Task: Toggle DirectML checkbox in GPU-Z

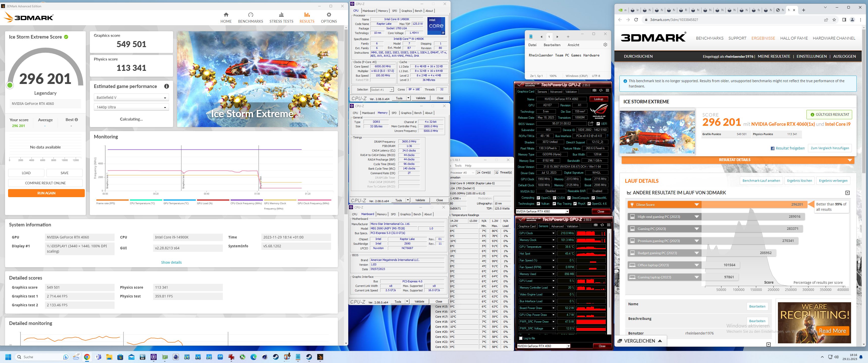Action: point(593,198)
